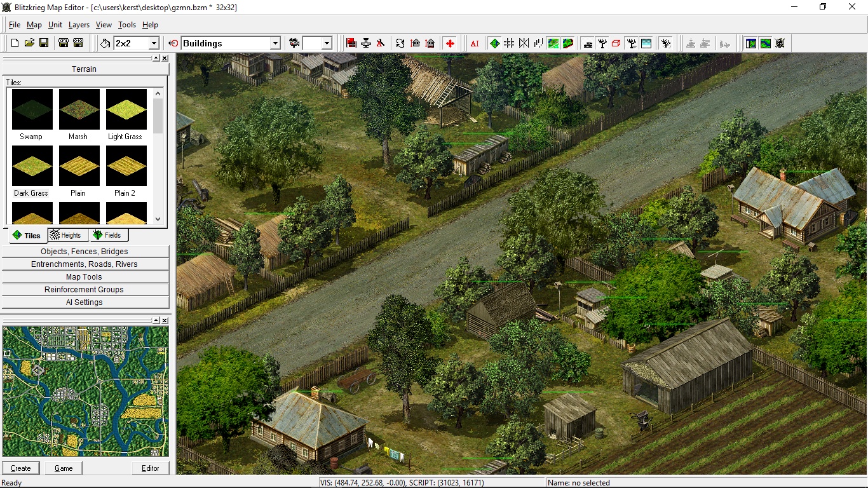The width and height of the screenshot is (868, 488).
Task: Open the Help menu
Action: point(150,25)
